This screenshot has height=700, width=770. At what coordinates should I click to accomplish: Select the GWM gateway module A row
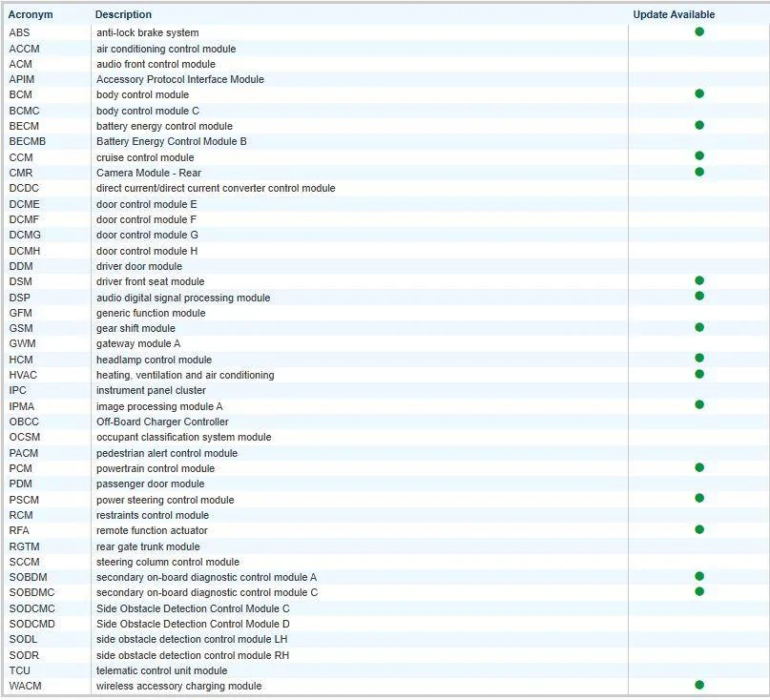[385, 343]
